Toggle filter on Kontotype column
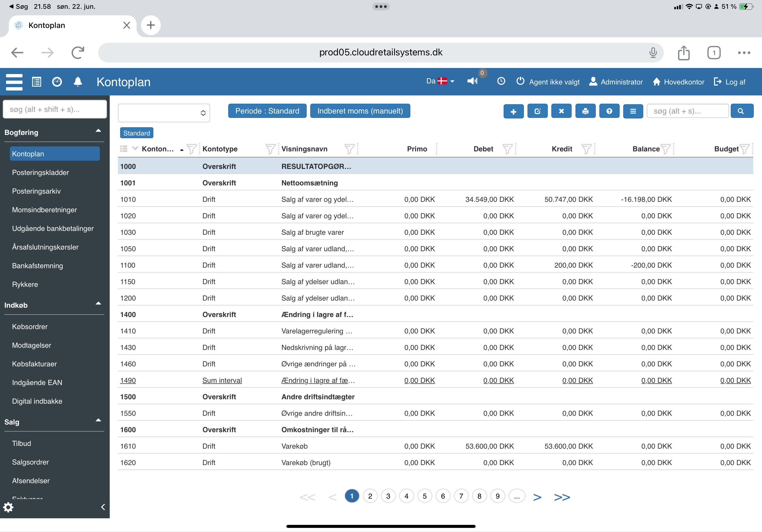The image size is (762, 532). pyautogui.click(x=270, y=149)
